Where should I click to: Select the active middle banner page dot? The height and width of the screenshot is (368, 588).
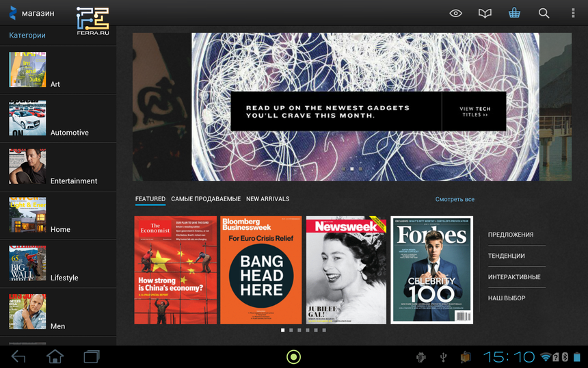[351, 169]
